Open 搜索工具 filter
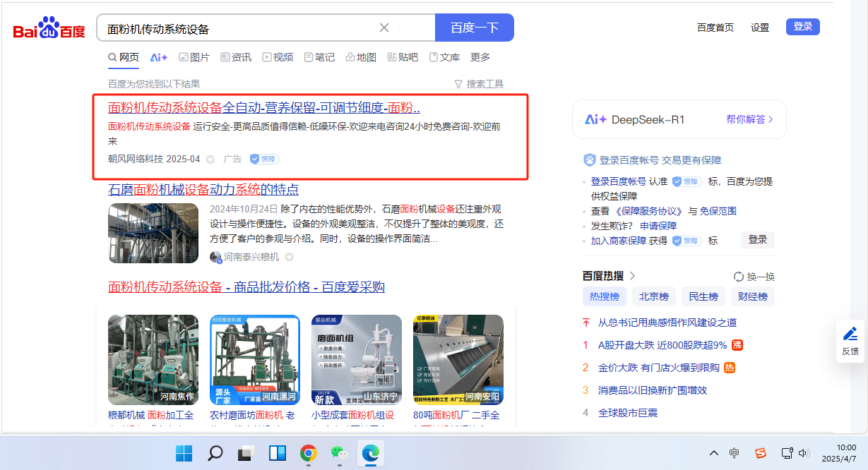 click(x=479, y=84)
